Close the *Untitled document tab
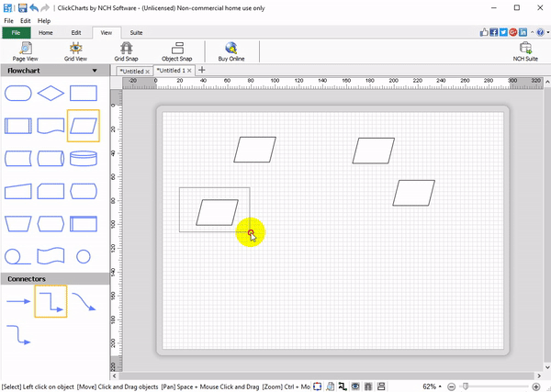551x392 pixels. pos(148,72)
